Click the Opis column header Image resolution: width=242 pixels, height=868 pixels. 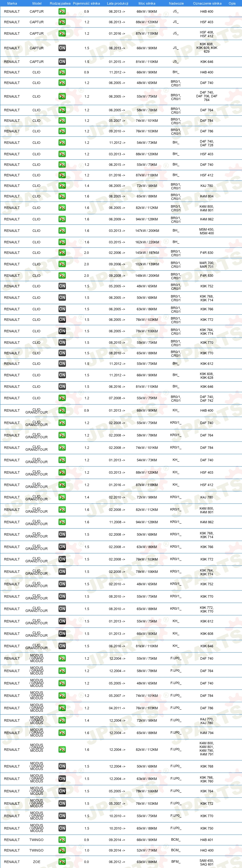pyautogui.click(x=232, y=3)
